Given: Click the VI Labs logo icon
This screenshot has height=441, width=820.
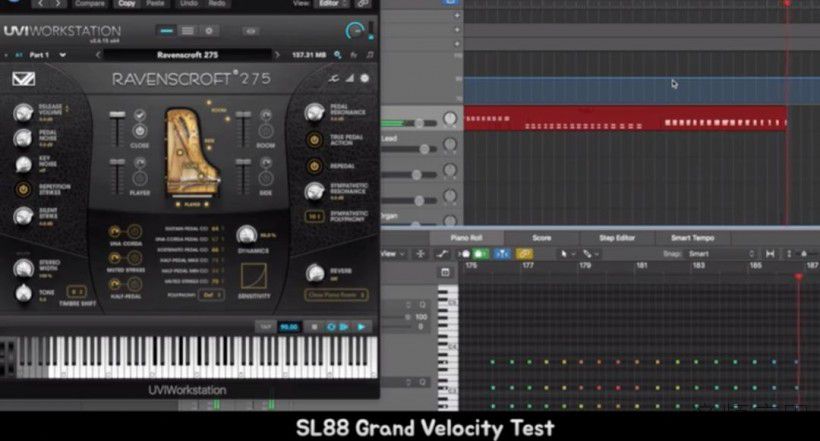Looking at the screenshot, I should pos(24,79).
